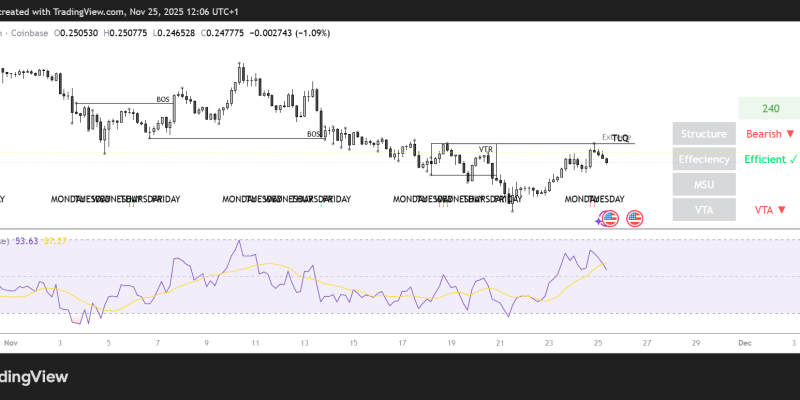Select the Structure table cell

tap(703, 134)
